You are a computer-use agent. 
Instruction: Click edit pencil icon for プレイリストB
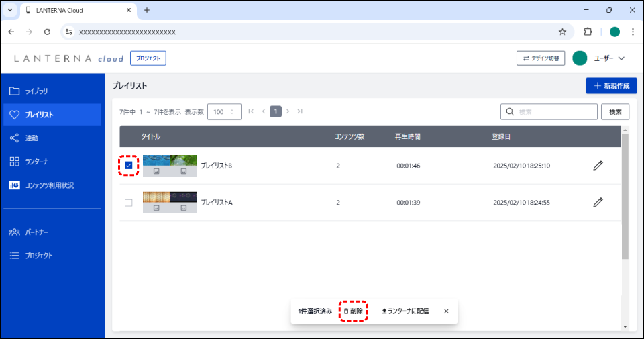(598, 166)
